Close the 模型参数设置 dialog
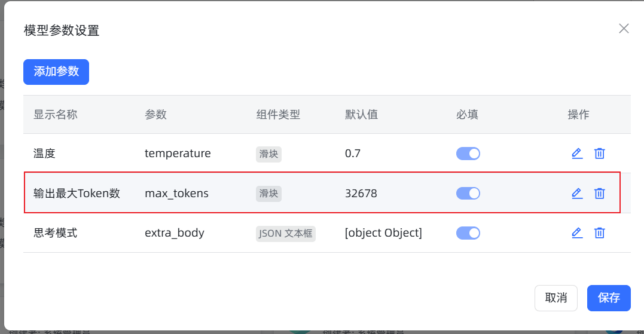This screenshot has height=334, width=644. 624,29
